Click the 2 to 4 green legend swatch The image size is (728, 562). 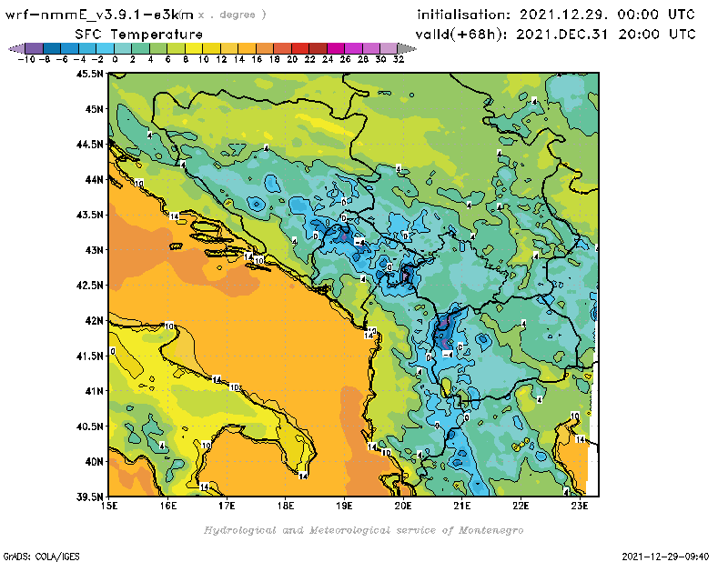(140, 48)
